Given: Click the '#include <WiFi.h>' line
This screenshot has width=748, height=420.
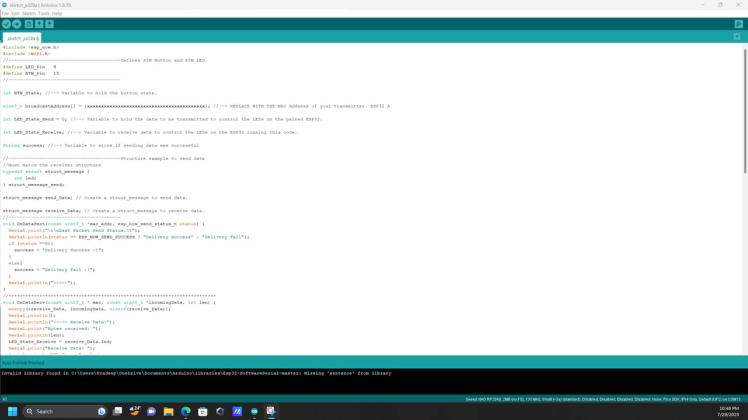Looking at the screenshot, I should 26,54.
